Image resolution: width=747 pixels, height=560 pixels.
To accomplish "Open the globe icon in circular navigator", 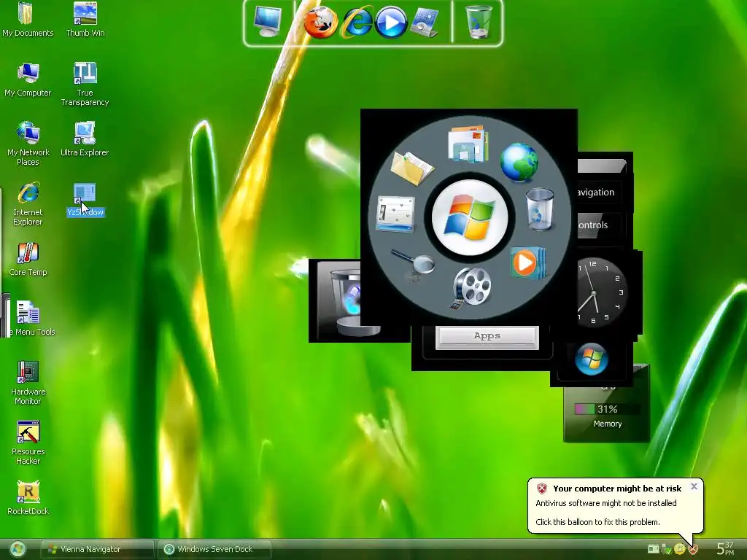I will click(x=519, y=163).
